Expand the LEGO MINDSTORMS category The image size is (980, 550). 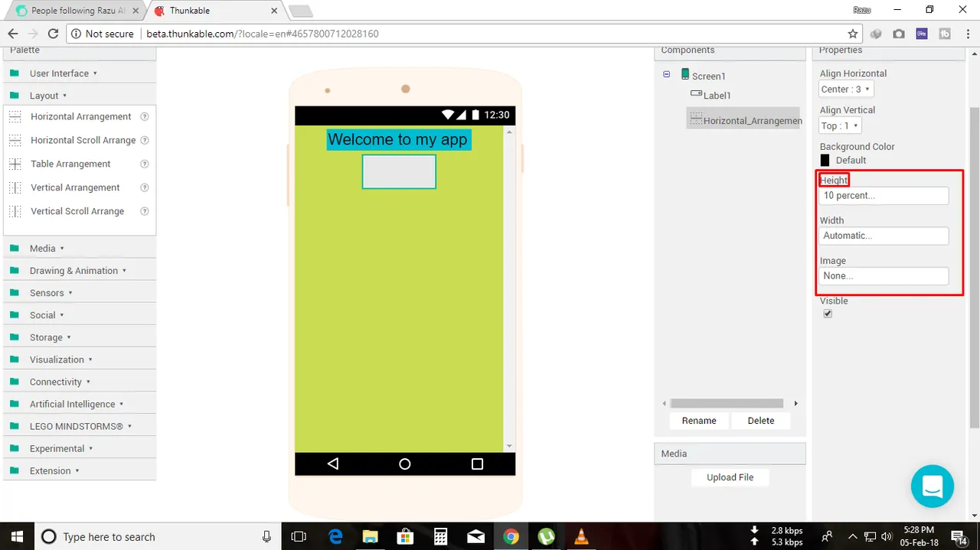[80, 426]
